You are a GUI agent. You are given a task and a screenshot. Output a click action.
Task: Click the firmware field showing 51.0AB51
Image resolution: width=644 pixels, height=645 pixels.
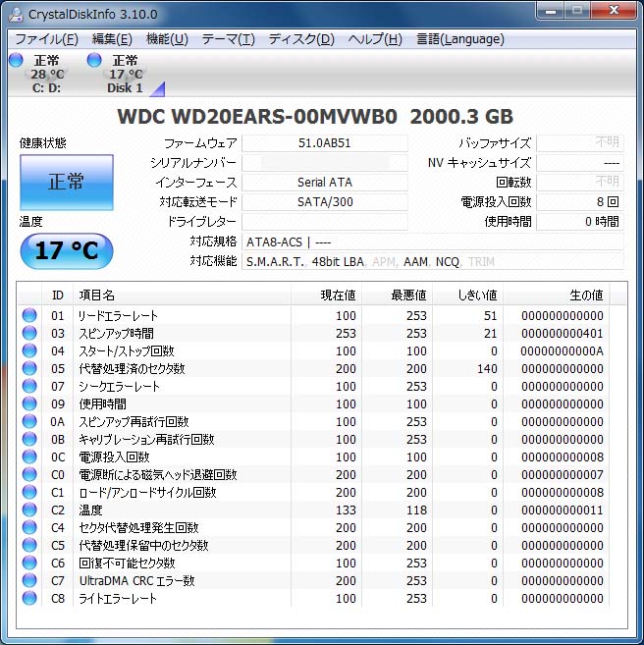pos(324,143)
